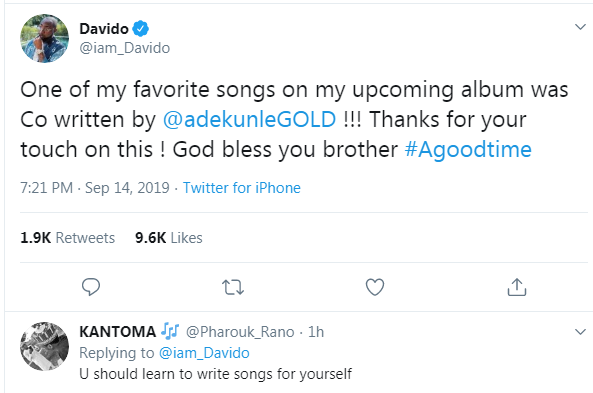View the 1.9K Retweets list
The image size is (593, 393).
68,238
